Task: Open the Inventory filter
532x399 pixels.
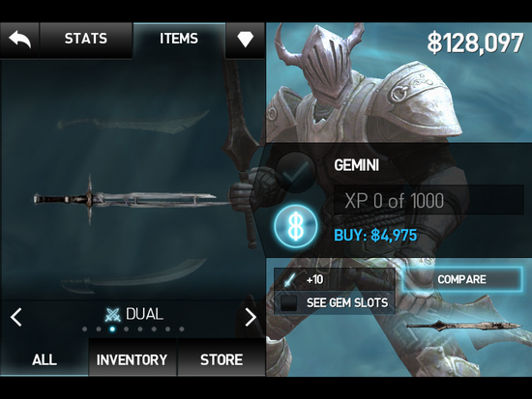Action: coord(133,359)
